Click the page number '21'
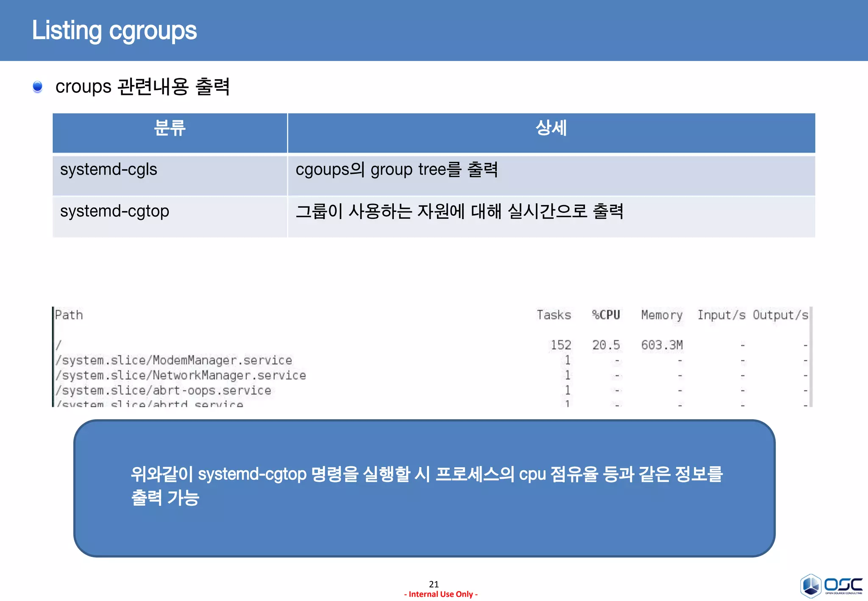 click(x=434, y=584)
